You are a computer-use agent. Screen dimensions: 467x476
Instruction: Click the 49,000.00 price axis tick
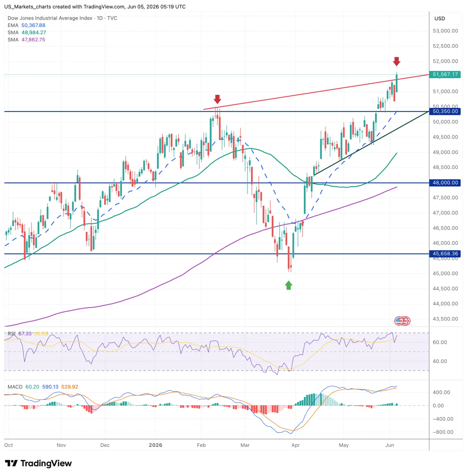point(445,152)
